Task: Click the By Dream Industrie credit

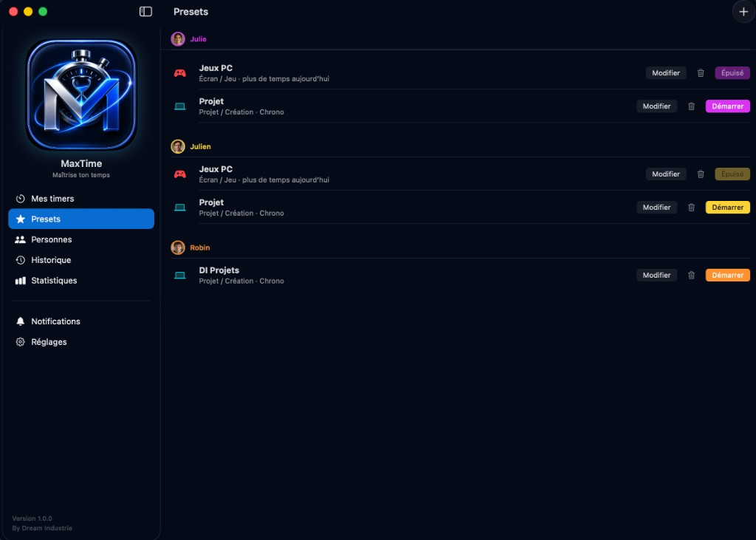Action: click(x=42, y=528)
